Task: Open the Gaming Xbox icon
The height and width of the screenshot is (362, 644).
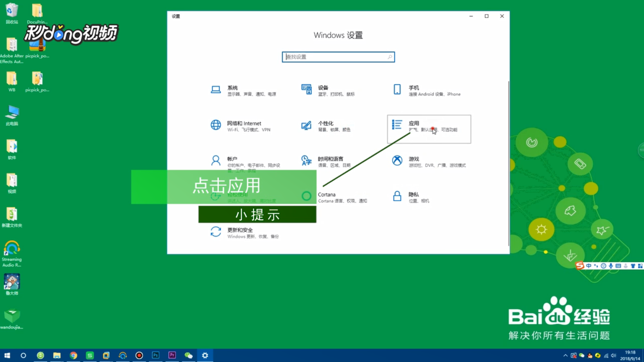Action: (397, 161)
